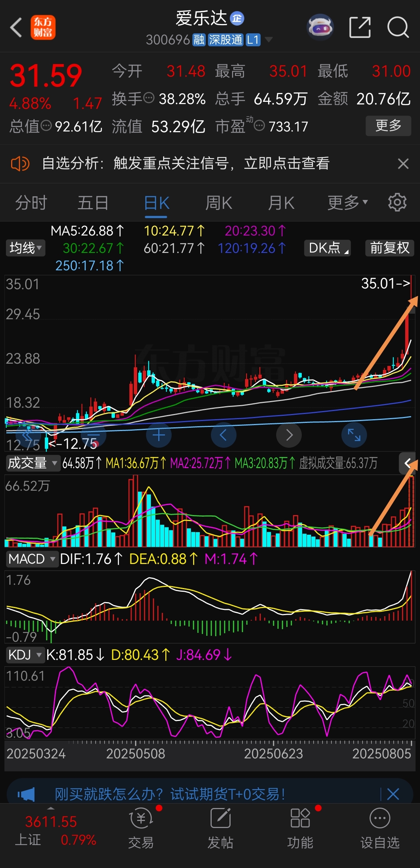Expand chart to fullscreen
Viewport: 420px width, 868px height.
point(354,435)
